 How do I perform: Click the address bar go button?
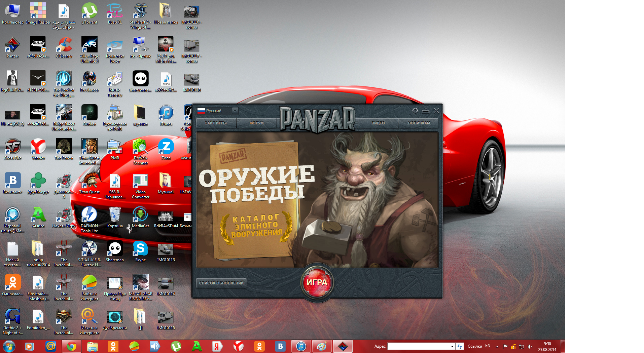[x=460, y=346]
